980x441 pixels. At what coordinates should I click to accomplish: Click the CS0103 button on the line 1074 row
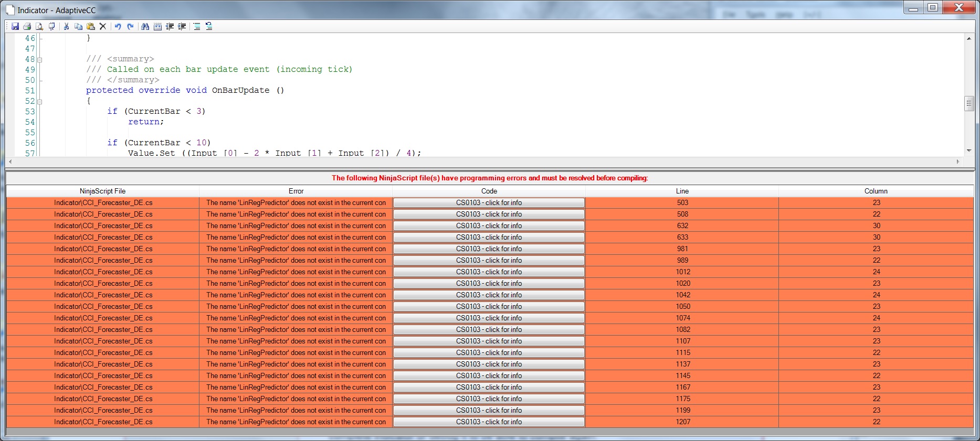[x=489, y=318]
